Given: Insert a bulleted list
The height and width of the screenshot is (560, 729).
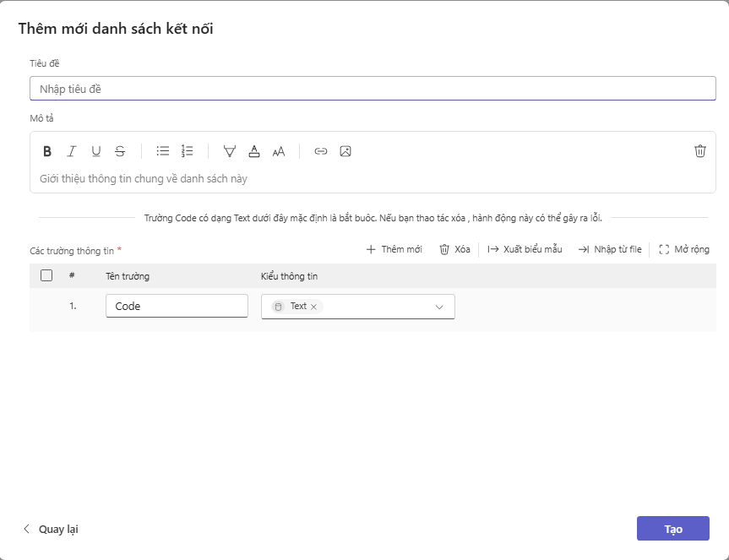Looking at the screenshot, I should click(163, 151).
